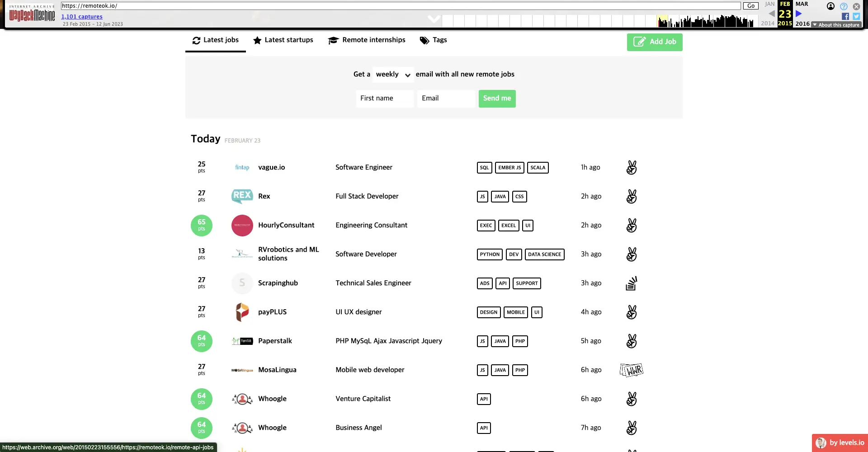This screenshot has height=452, width=868.
Task: Click the by levels.io badge
Action: pos(840,443)
